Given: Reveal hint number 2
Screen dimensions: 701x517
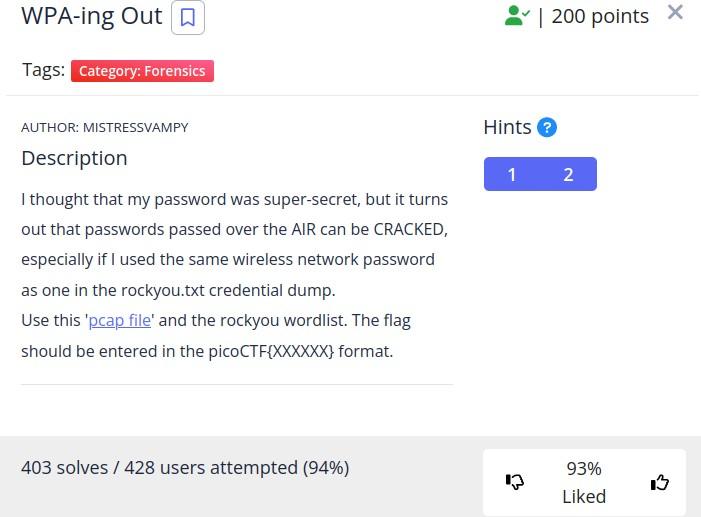Looking at the screenshot, I should click(568, 174).
